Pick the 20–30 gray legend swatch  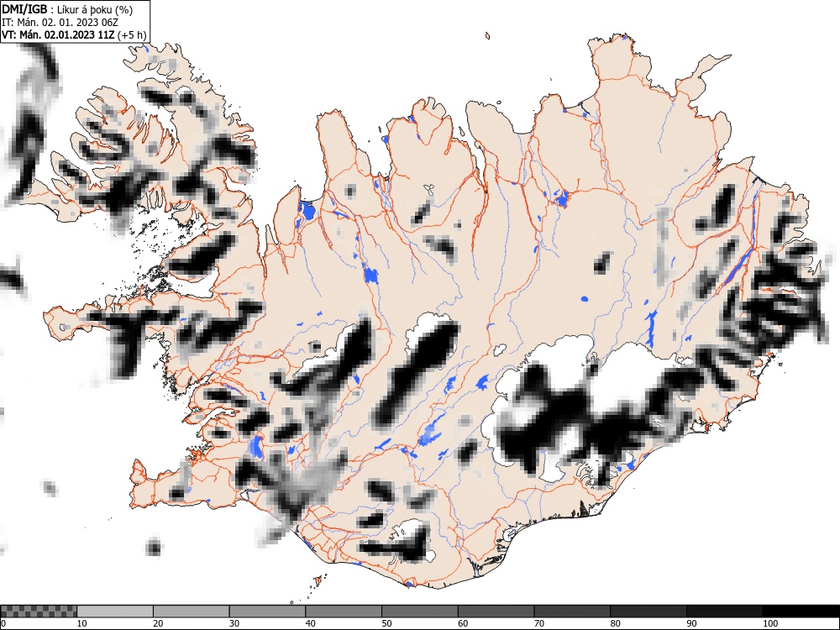pos(192,612)
